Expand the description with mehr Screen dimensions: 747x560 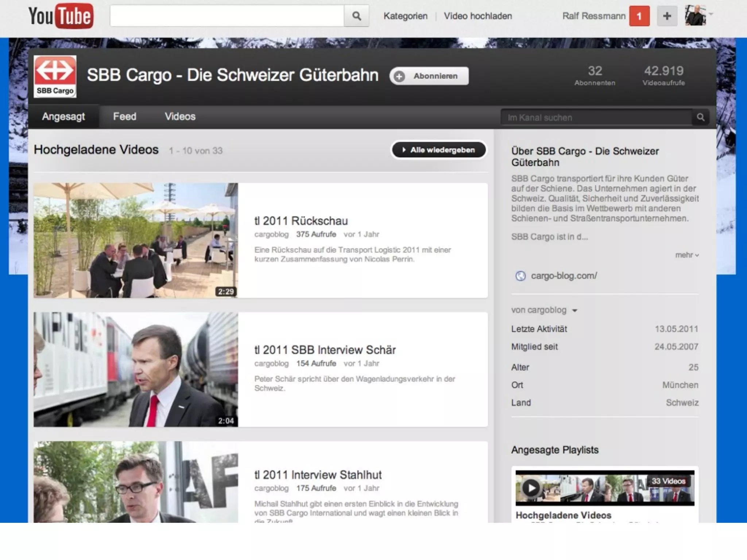tap(686, 255)
